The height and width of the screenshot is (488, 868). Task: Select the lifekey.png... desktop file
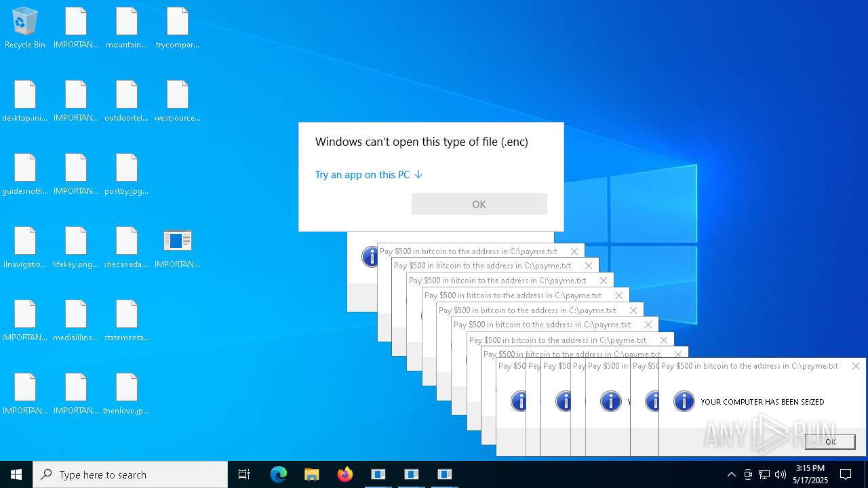point(76,248)
